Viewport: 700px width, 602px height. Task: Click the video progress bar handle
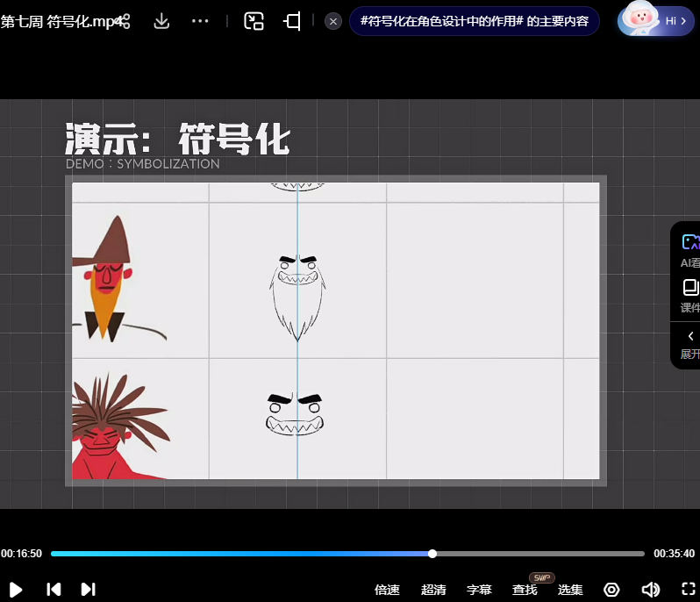pos(432,554)
